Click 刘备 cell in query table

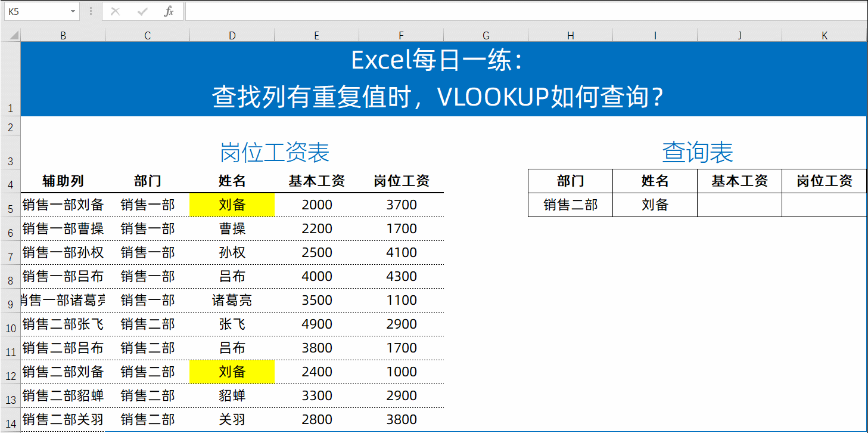[x=655, y=205]
